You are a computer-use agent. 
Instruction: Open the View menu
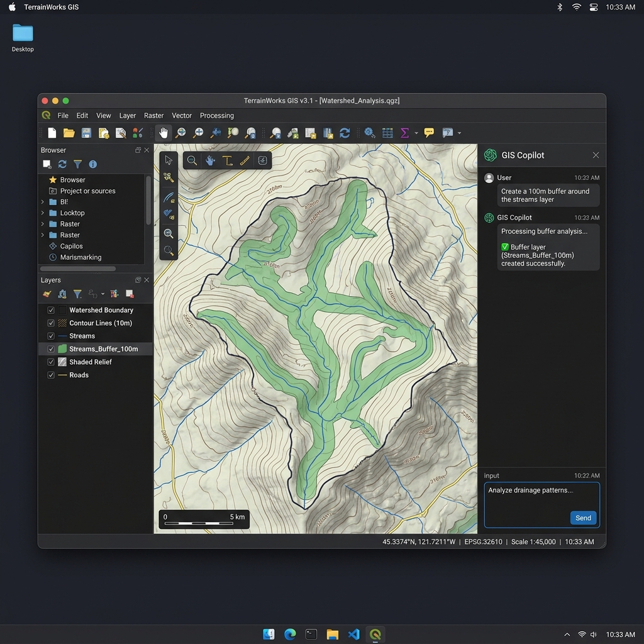(x=104, y=116)
